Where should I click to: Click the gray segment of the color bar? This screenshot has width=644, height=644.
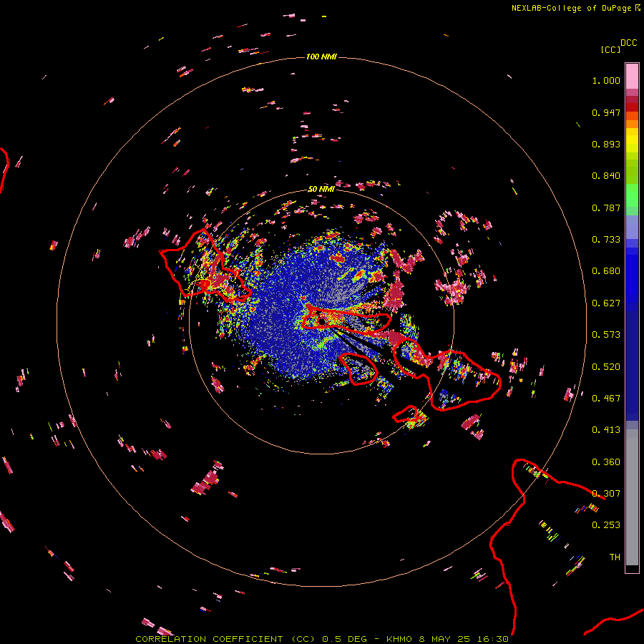(x=632, y=497)
